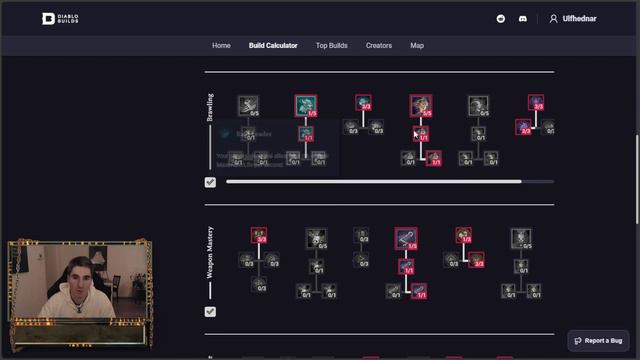Viewport: 640px width, 360px height.
Task: Add a point to the 0/3 node left of red 3/3 Weapon Mastery node
Action: pos(451,260)
